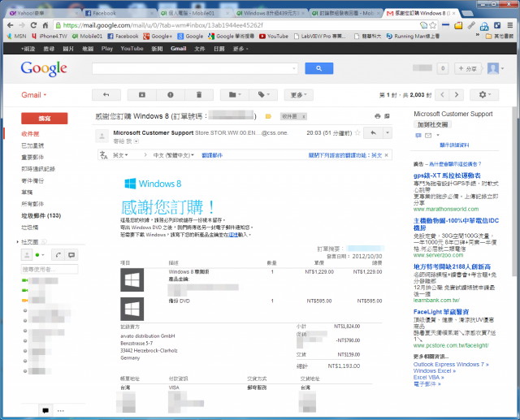Switch to the Facebook browser tab
Screen dimensions: 520x420
click(x=118, y=13)
